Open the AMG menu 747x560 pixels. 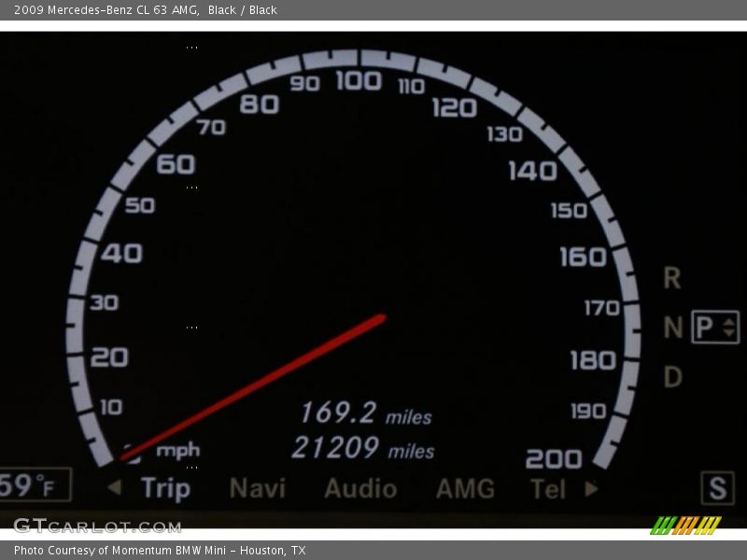[465, 488]
